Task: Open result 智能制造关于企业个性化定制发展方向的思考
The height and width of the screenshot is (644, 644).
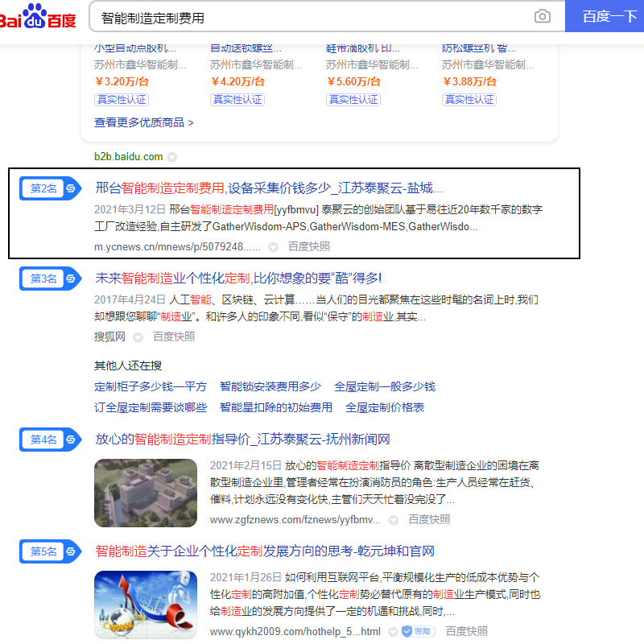Action: [x=265, y=551]
